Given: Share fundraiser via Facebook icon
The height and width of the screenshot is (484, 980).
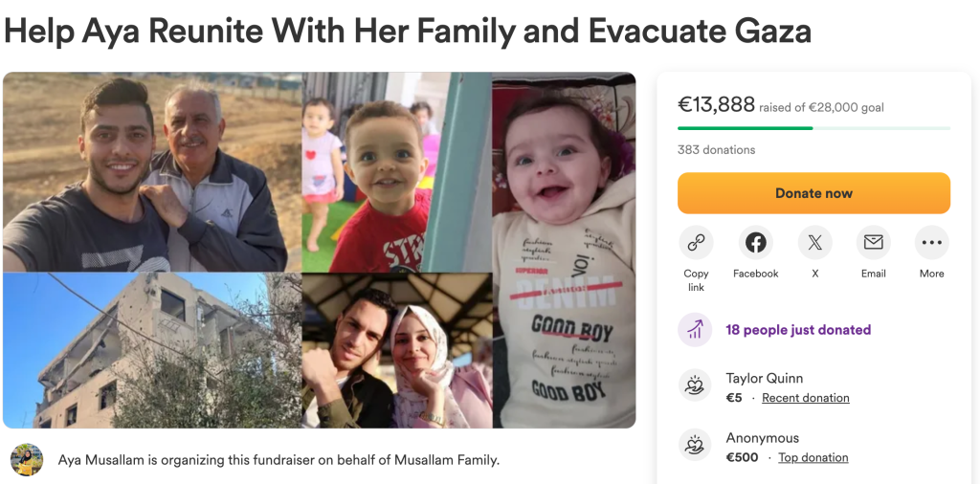Looking at the screenshot, I should 755,243.
